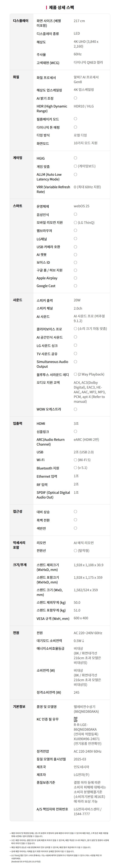120x868 pixels.
Task: Click the 입출력 section label
Action: click(18, 423)
